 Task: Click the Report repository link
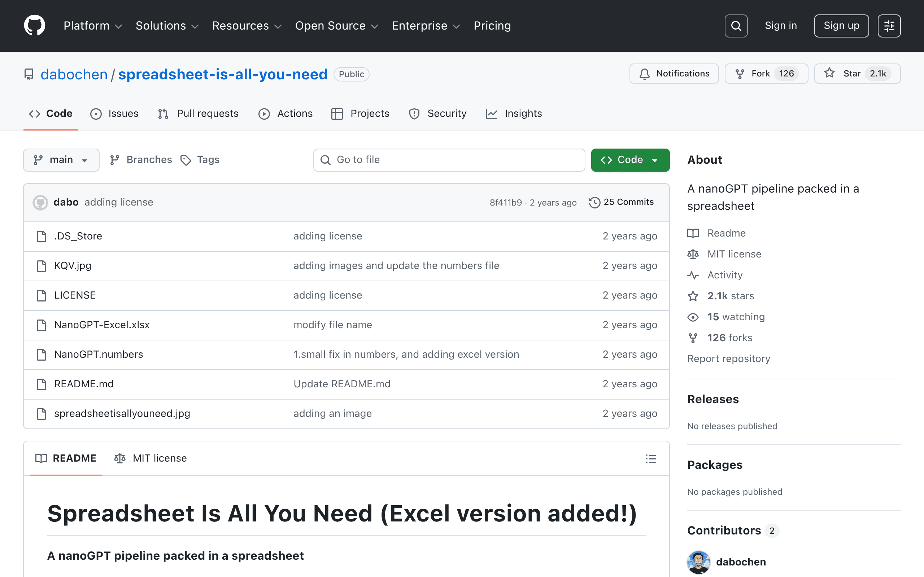click(728, 359)
